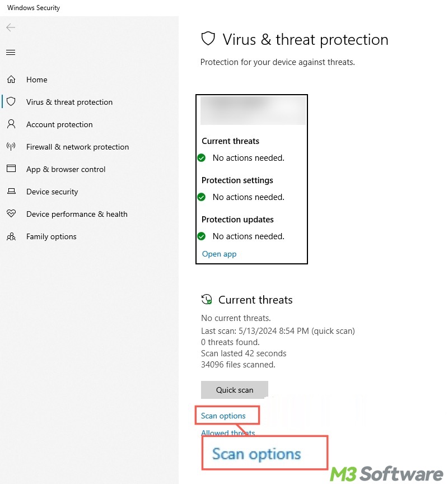Click the Virus & threat protection shield icon
The width and height of the screenshot is (448, 484).
(11, 102)
